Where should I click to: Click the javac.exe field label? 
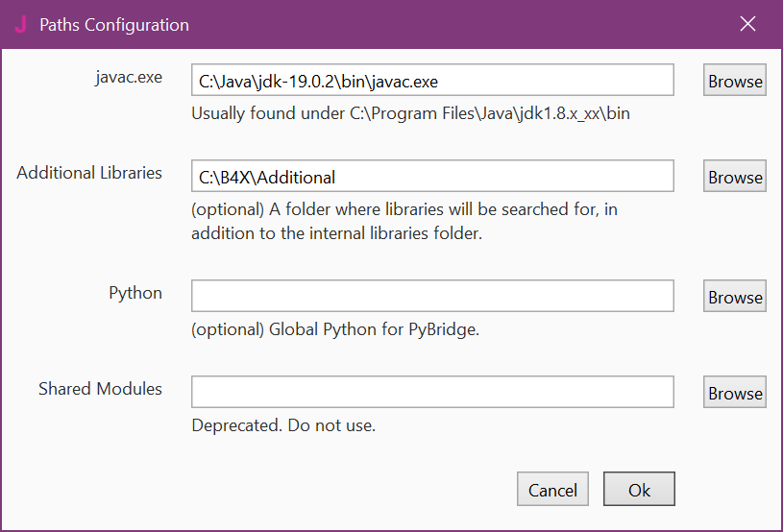(x=129, y=78)
